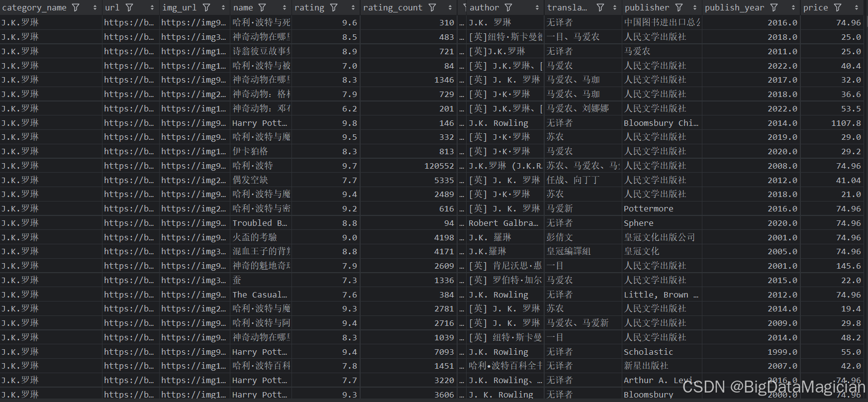
Task: Click sort arrows of rating column
Action: tap(353, 7)
